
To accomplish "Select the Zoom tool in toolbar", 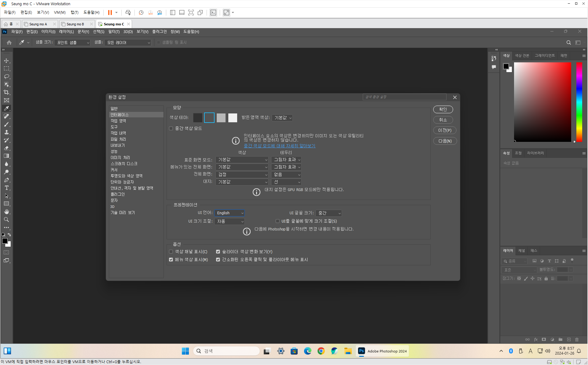I will tap(6, 219).
